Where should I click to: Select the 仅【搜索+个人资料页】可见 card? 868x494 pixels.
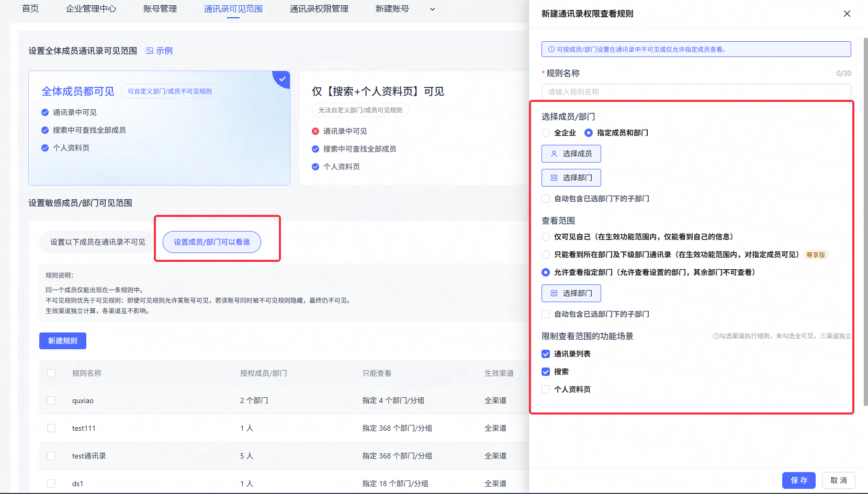tap(414, 128)
